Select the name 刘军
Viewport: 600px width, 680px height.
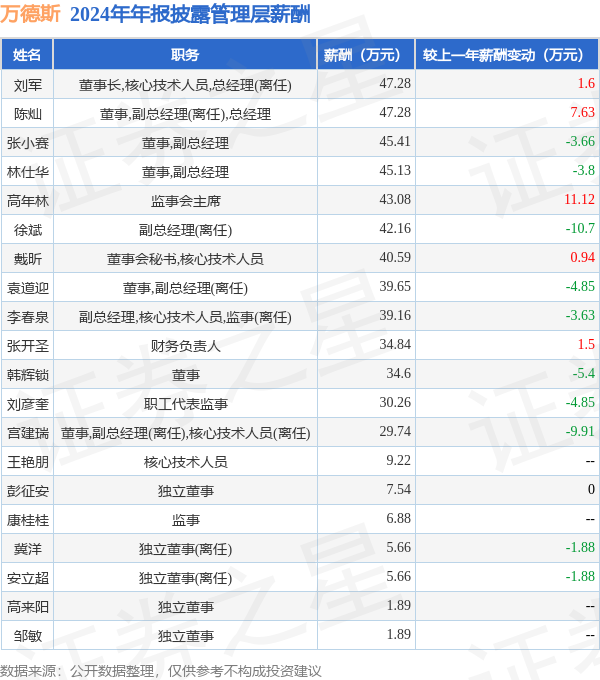tap(28, 85)
